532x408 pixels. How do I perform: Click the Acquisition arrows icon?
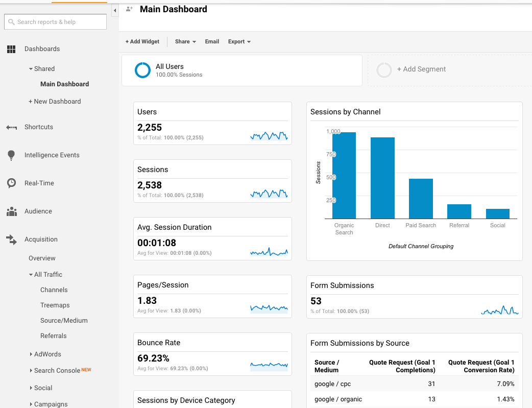(x=11, y=239)
